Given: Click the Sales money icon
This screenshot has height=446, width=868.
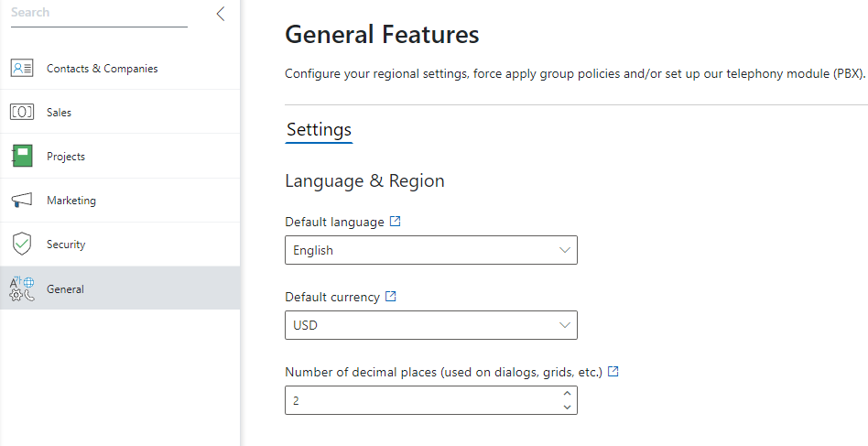Looking at the screenshot, I should click(x=22, y=113).
